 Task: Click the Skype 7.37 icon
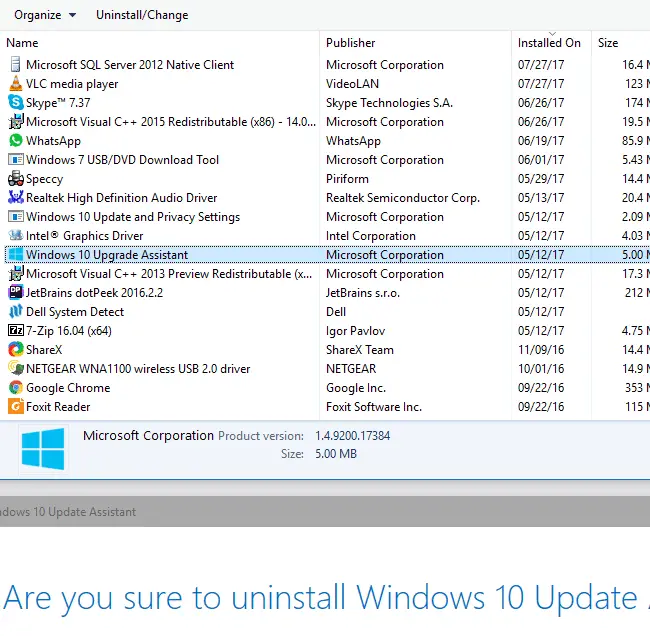16,102
